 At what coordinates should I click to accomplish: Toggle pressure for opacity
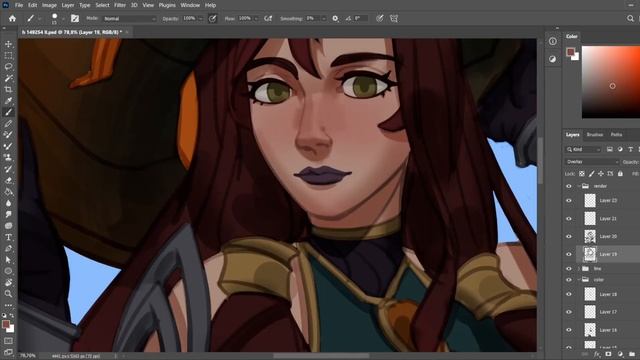click(x=212, y=18)
